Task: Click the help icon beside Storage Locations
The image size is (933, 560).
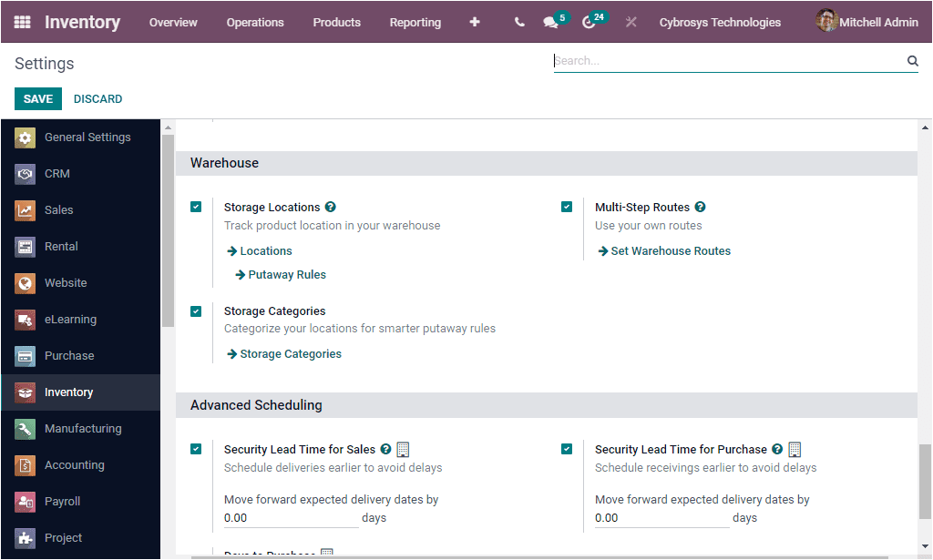Action: [x=330, y=207]
